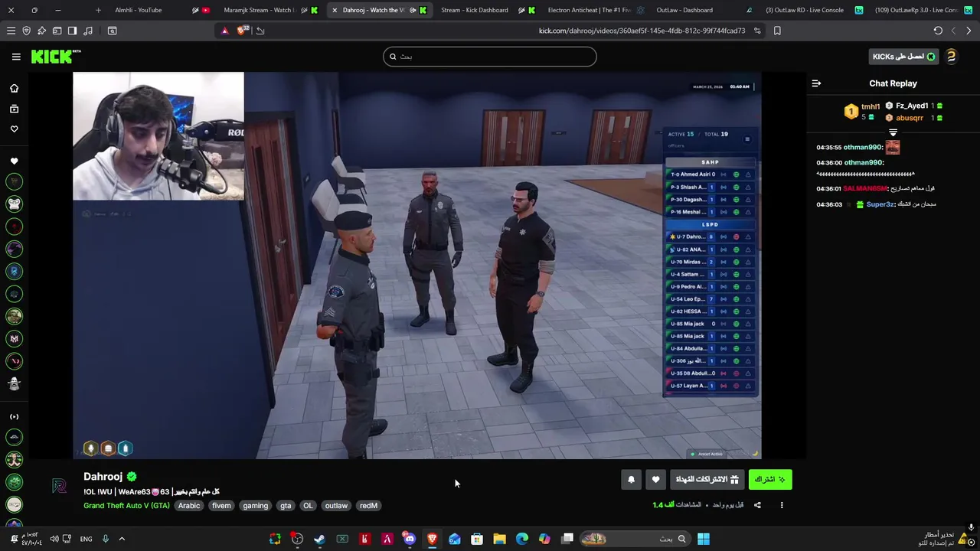Open the Kick hamburger menu
This screenshot has width=980, height=551.
(x=16, y=57)
